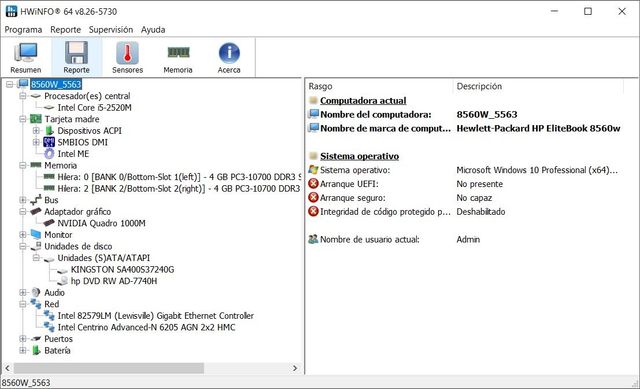640x389 pixels.
Task: Expand the Dispositivos ACPI node
Action: click(x=36, y=131)
